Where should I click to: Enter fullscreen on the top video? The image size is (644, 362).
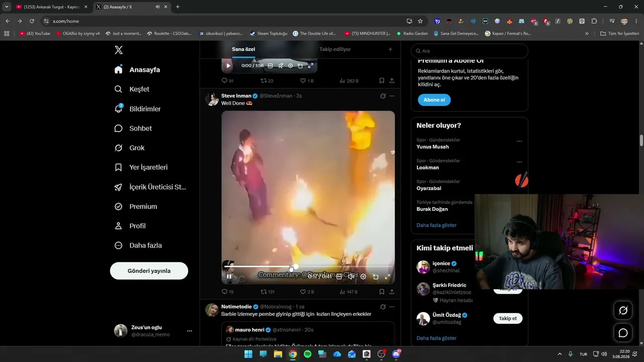[310, 65]
